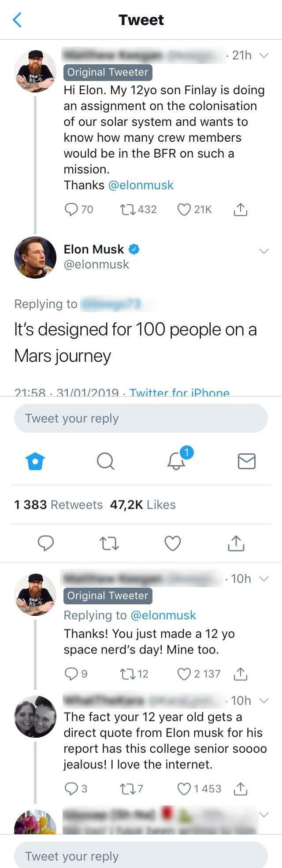Screen dimensions: 282x868
Task: View the 47,2K Likes list
Action: tap(143, 504)
